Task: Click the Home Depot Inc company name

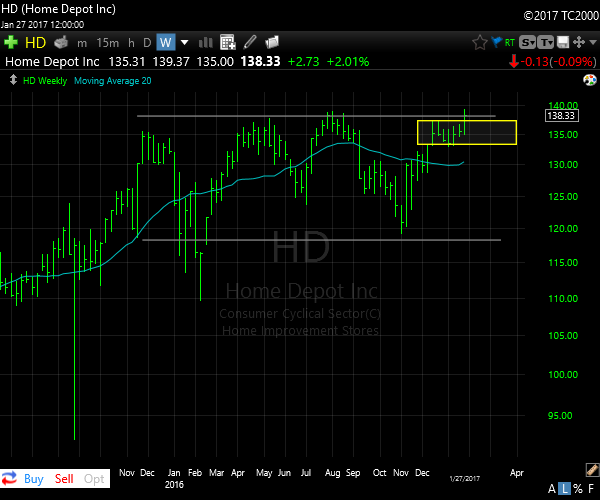Action: (52, 62)
